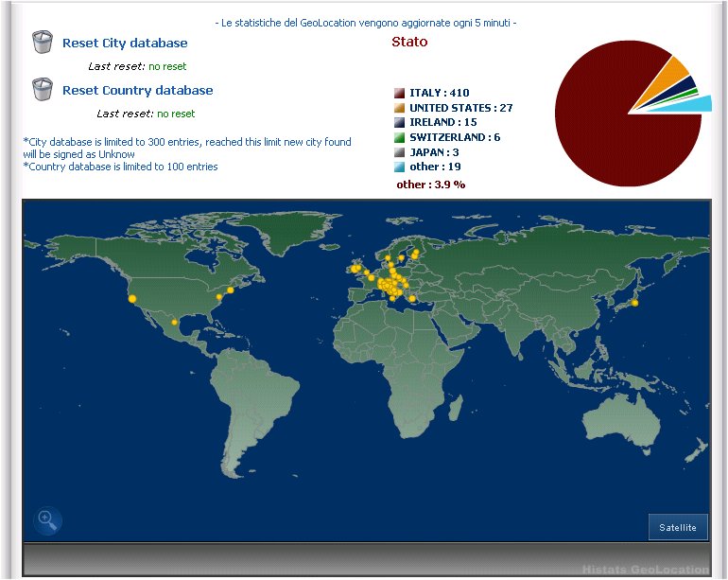This screenshot has height=580, width=728.
Task: Select the IRELAND navy legend swatch
Action: pos(399,122)
